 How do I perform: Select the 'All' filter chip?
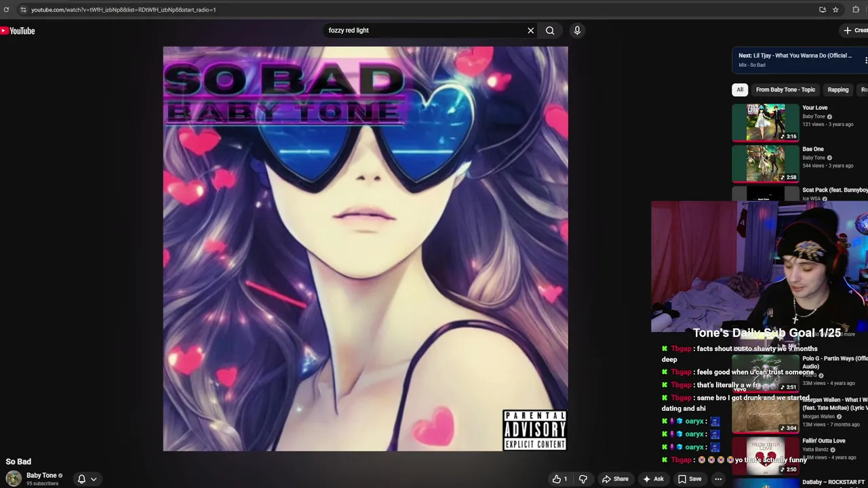(x=740, y=89)
